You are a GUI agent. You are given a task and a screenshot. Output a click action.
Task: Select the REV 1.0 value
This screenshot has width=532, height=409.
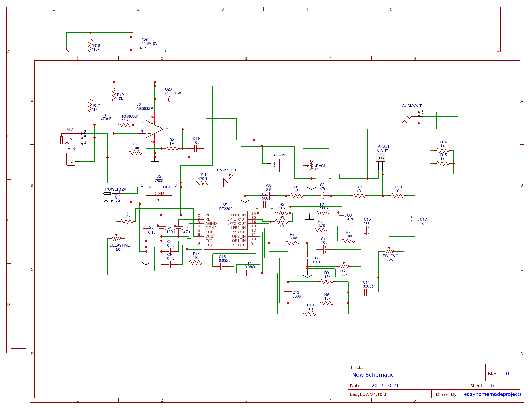coord(505,373)
